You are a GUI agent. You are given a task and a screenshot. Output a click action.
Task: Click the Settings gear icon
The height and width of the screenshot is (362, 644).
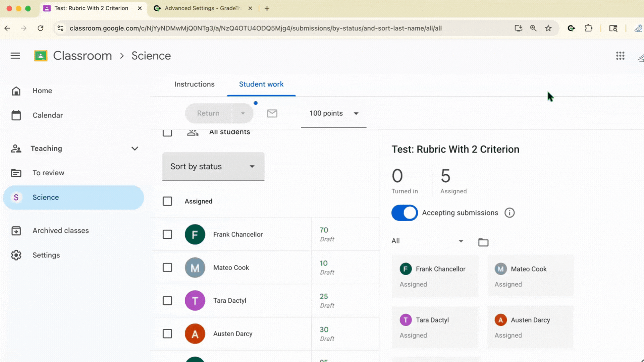(16, 255)
